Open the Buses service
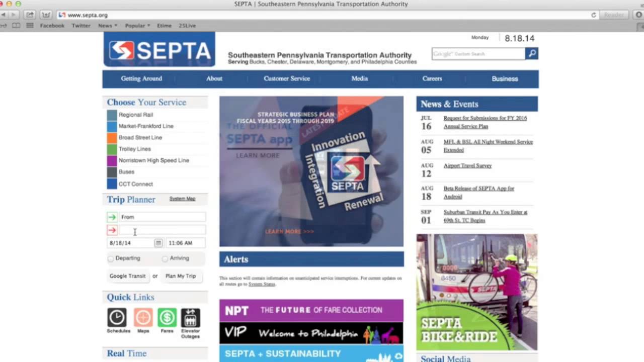 (126, 172)
